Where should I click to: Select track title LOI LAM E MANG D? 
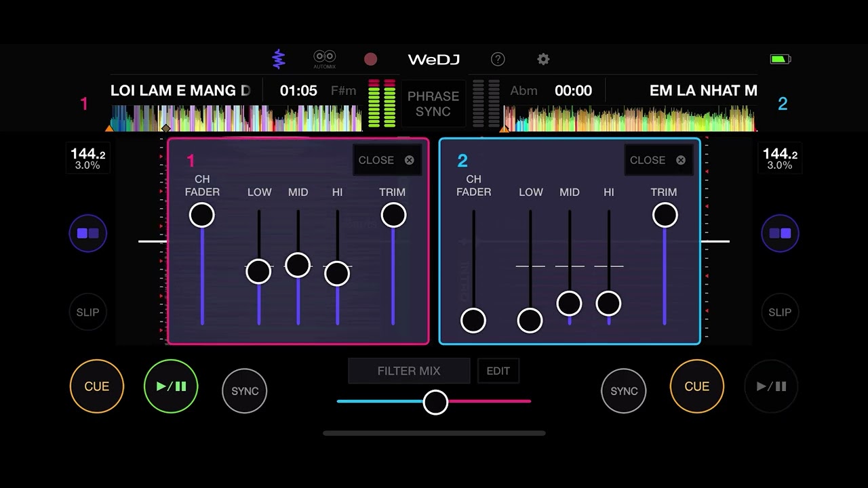181,91
